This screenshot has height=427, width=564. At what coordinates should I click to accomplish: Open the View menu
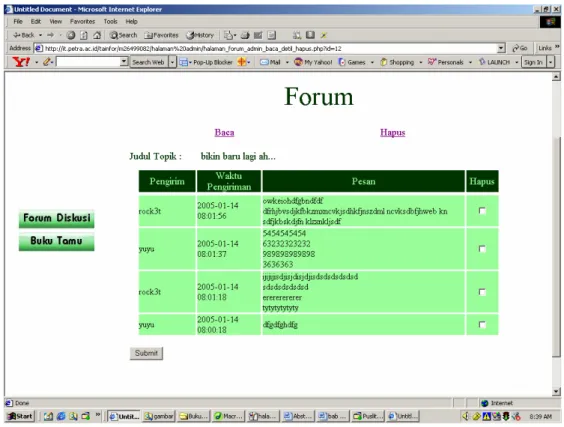pos(56,22)
